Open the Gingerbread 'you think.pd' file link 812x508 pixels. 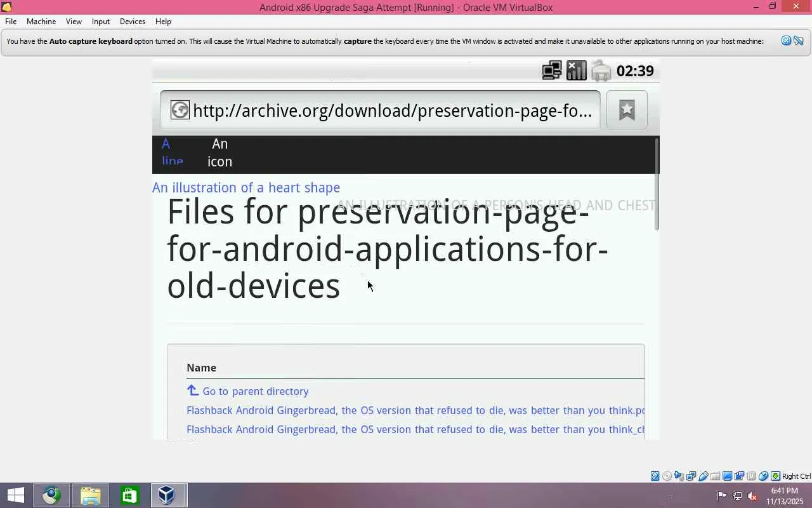point(416,410)
